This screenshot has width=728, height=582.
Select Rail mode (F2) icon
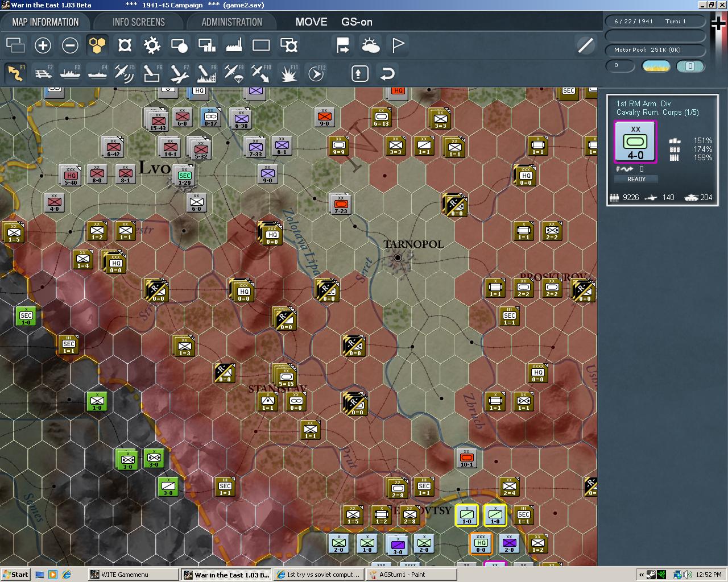43,73
